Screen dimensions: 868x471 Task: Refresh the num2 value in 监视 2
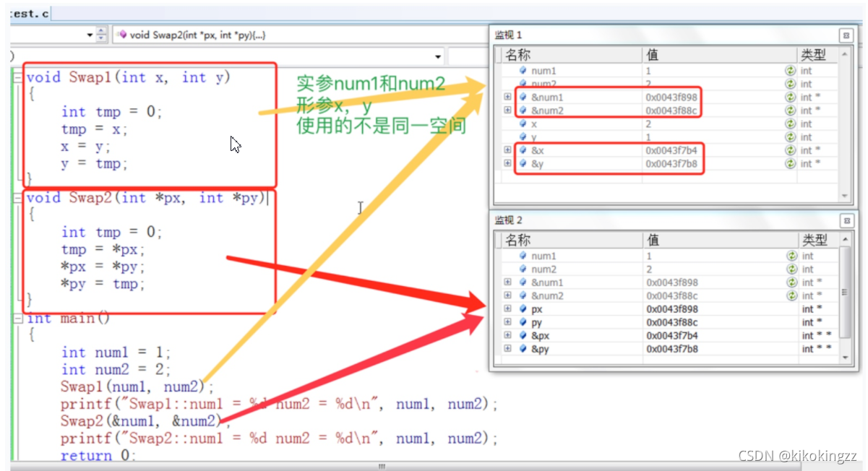(792, 269)
